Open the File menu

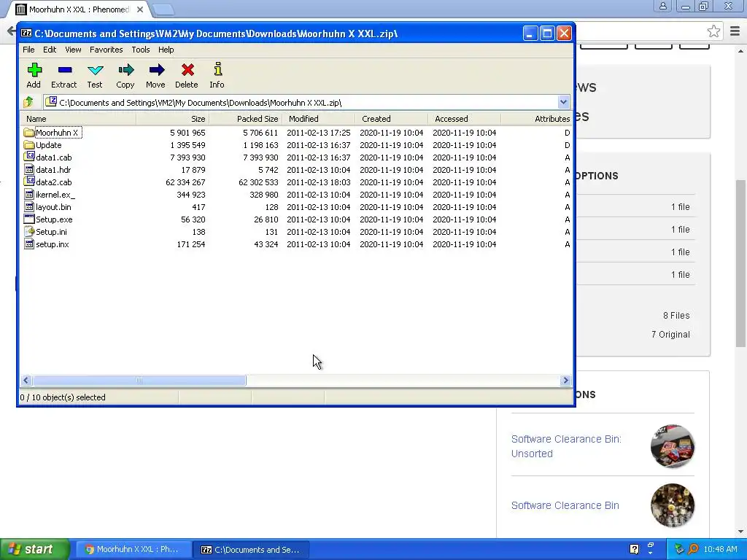point(28,50)
